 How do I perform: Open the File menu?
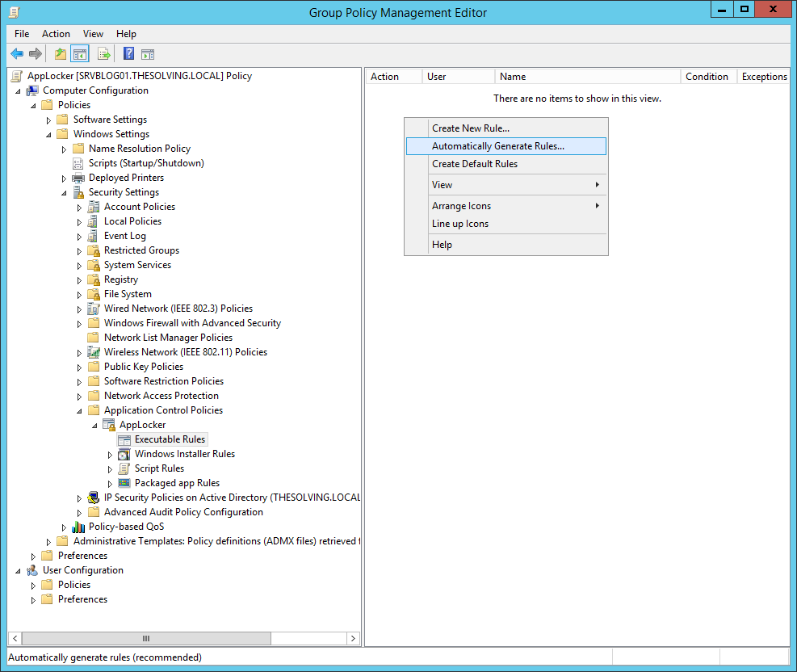tap(22, 34)
